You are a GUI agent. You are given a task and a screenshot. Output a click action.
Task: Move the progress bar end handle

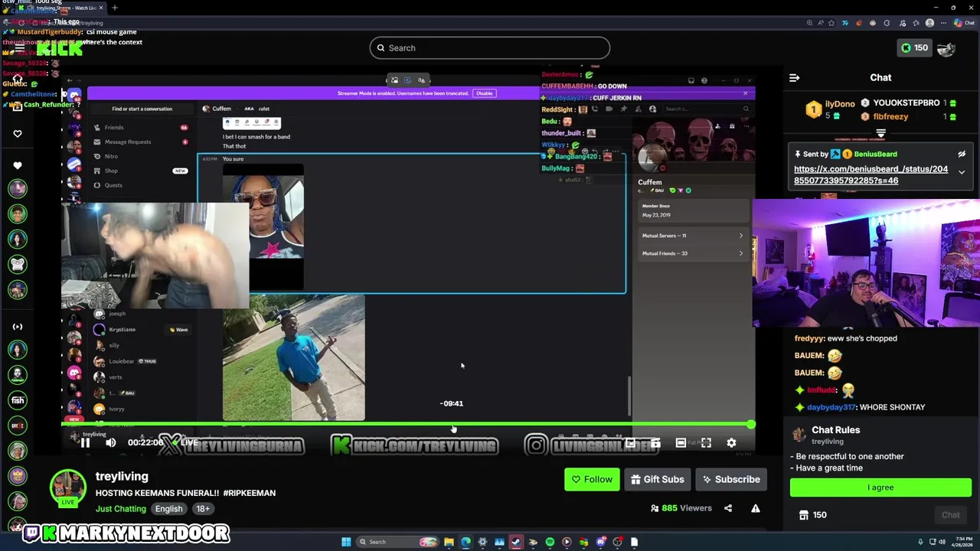pyautogui.click(x=751, y=424)
